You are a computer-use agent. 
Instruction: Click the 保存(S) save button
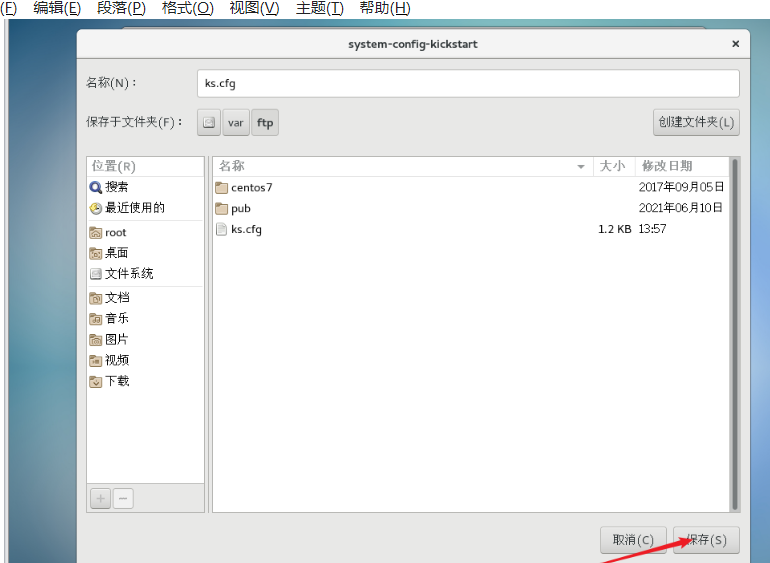(706, 540)
